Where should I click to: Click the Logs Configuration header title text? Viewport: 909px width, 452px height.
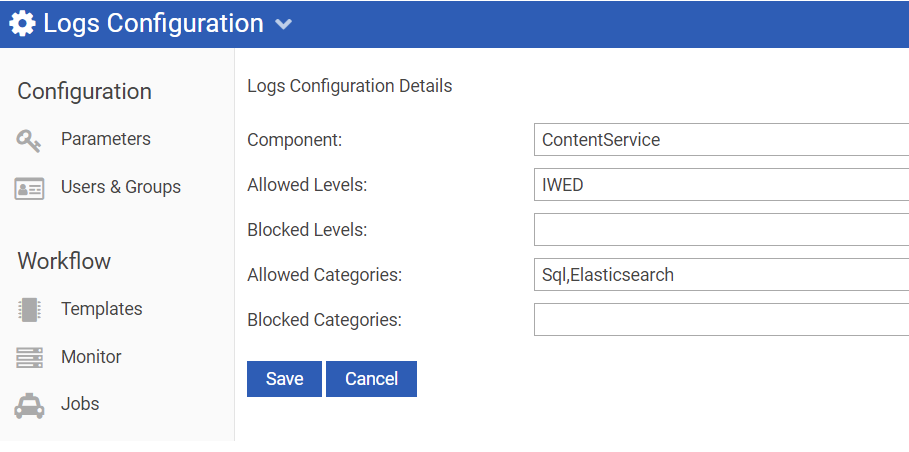pyautogui.click(x=153, y=23)
